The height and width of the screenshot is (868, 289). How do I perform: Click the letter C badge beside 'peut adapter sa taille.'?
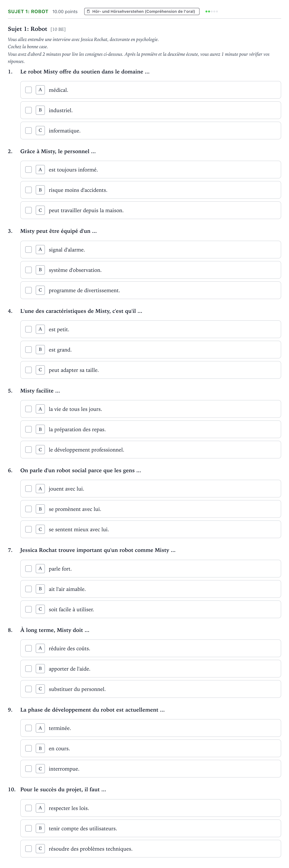click(x=40, y=370)
